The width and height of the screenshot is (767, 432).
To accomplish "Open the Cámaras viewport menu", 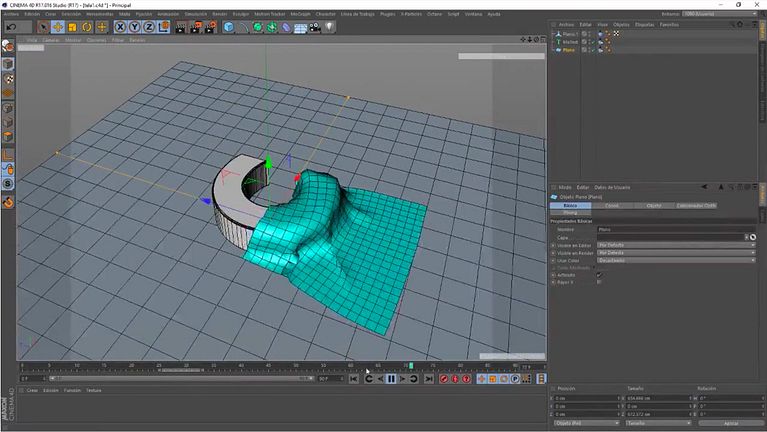I will coord(51,40).
